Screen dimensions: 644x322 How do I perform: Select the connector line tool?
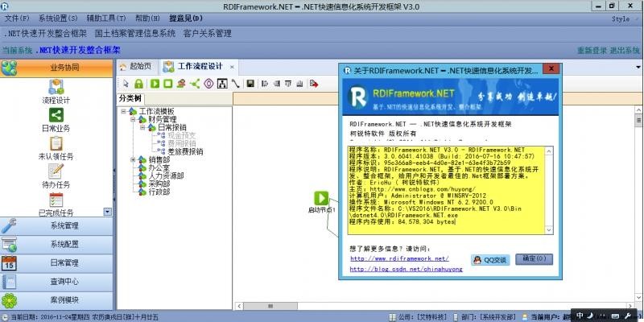click(x=235, y=84)
